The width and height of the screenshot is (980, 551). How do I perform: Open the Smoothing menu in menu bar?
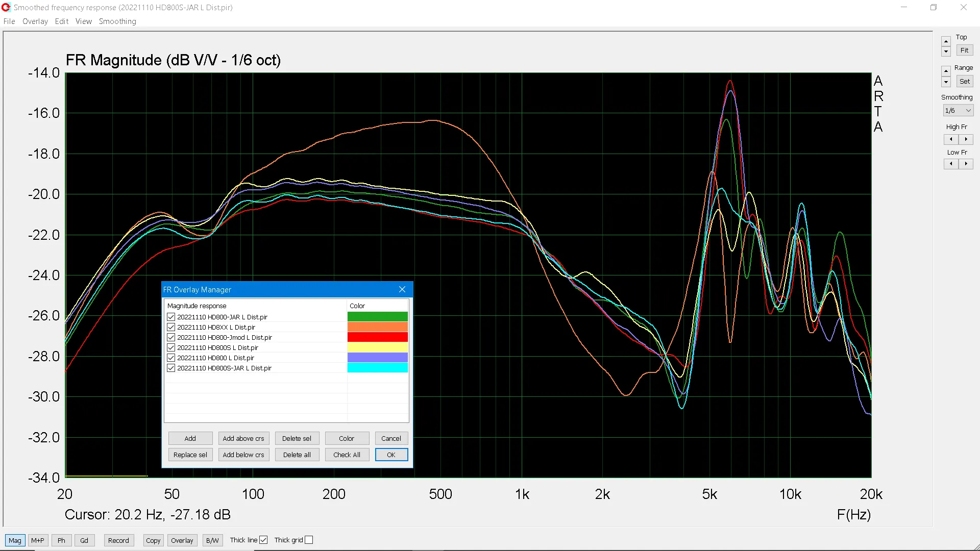117,21
